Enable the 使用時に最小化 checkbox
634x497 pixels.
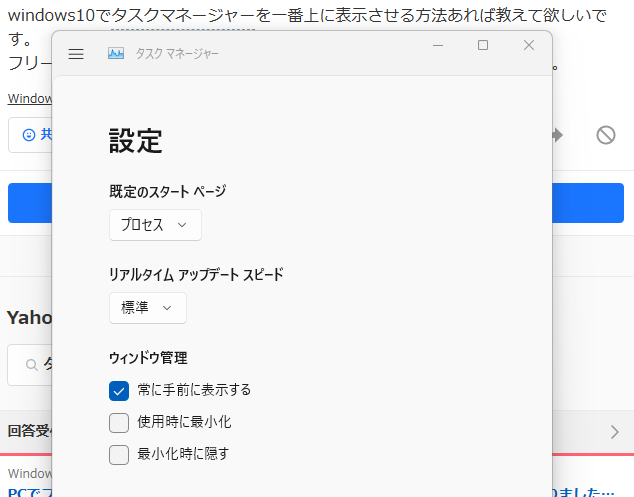pos(119,423)
